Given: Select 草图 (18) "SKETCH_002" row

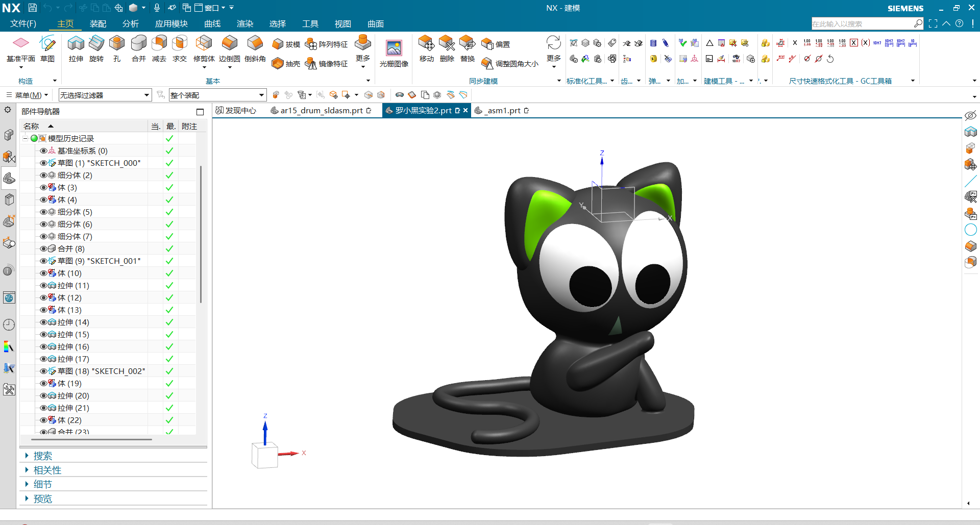Looking at the screenshot, I should pyautogui.click(x=101, y=371).
